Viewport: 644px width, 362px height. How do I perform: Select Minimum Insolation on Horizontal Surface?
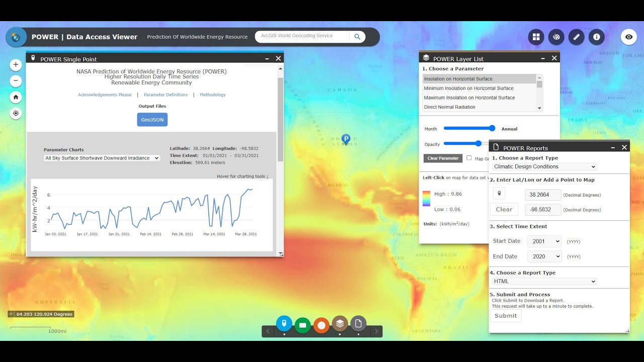coord(479,88)
